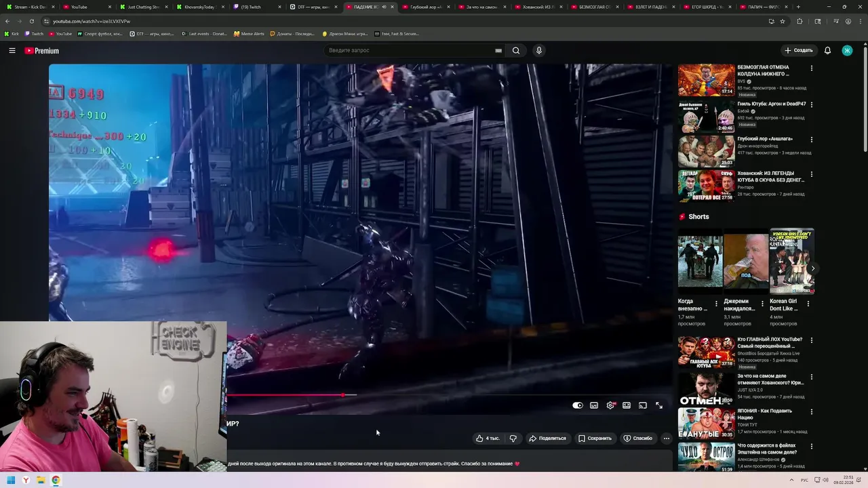Open options for Когда внезапно short
Screen dimensions: 868x488
[716, 304]
